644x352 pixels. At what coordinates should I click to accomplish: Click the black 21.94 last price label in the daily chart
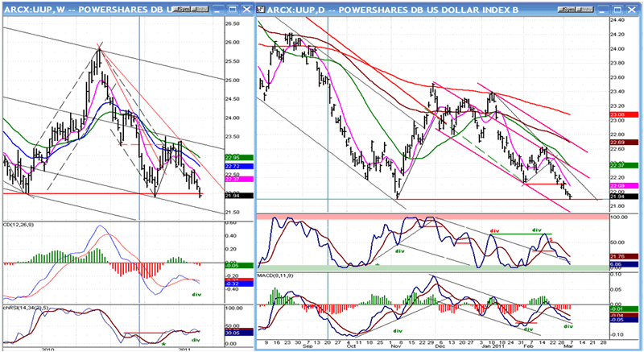623,197
